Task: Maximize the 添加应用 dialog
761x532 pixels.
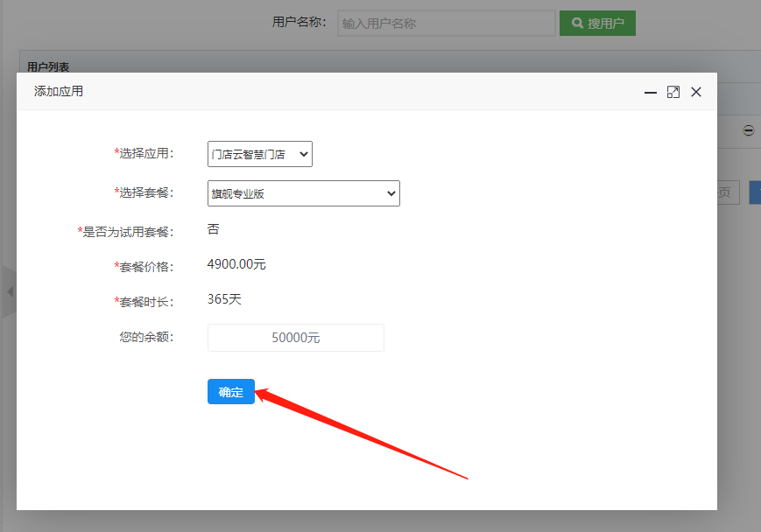Action: tap(673, 92)
